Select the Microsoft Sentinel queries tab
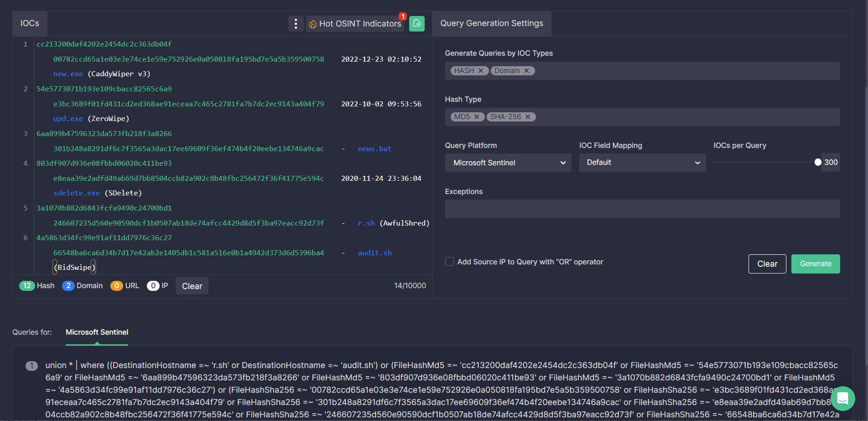This screenshot has width=868, height=421. click(x=97, y=332)
